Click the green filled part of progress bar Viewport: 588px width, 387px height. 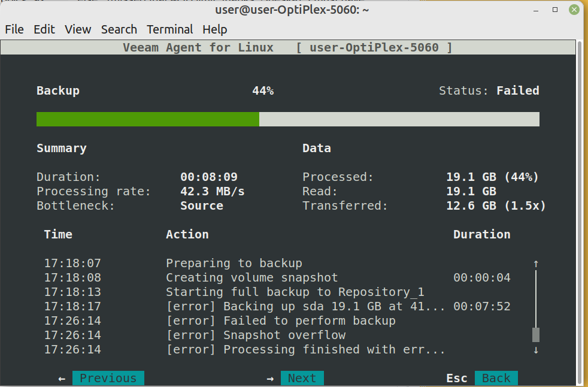[x=147, y=119]
